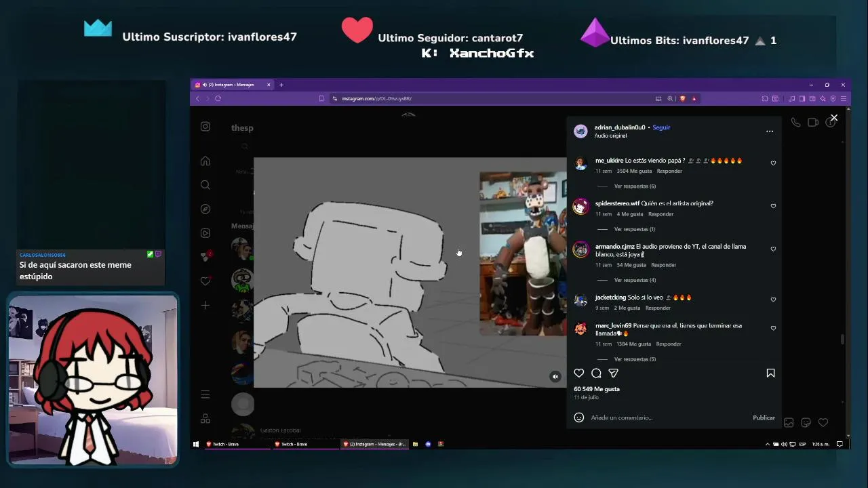The width and height of the screenshot is (868, 488).
Task: Reply to me_ukkire's comment
Action: point(669,171)
